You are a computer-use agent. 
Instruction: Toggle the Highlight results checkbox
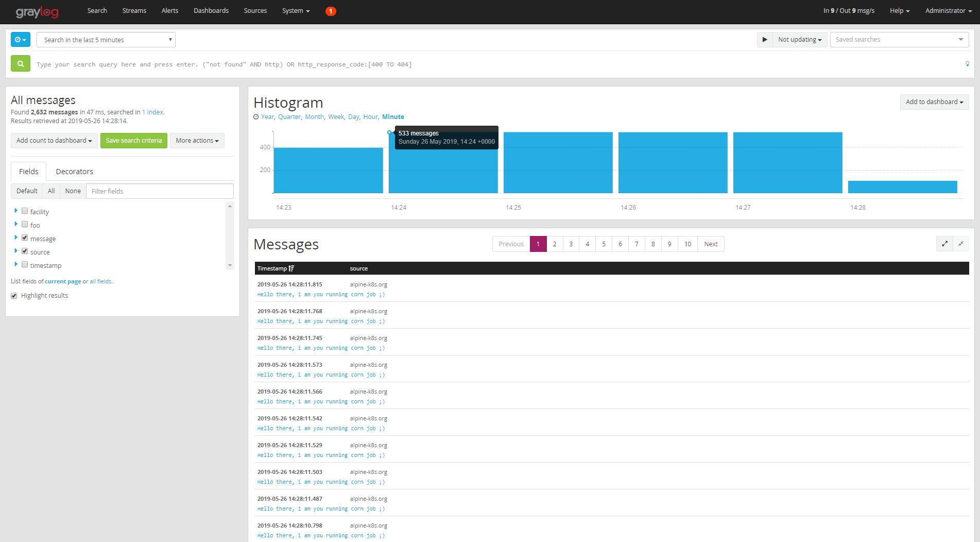tap(14, 296)
